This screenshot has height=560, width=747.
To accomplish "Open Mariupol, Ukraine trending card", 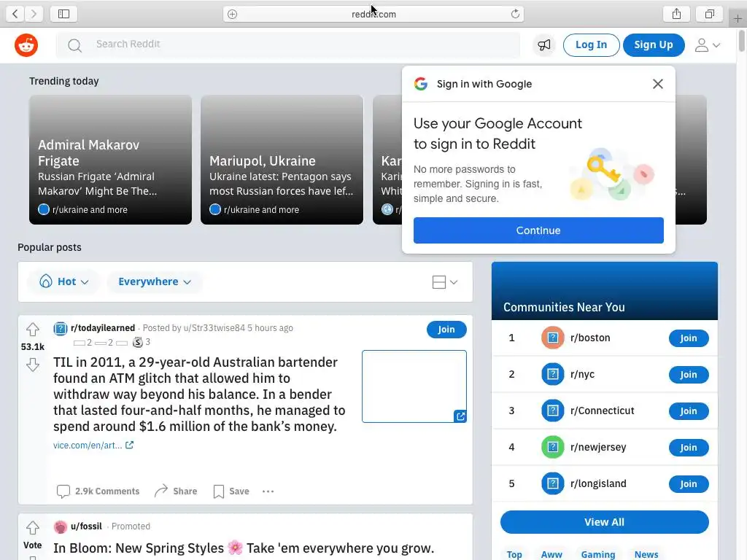I will (282, 160).
